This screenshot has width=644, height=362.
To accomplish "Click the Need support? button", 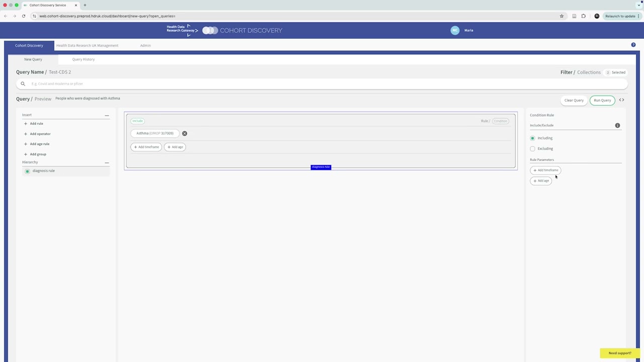I will coord(620,353).
